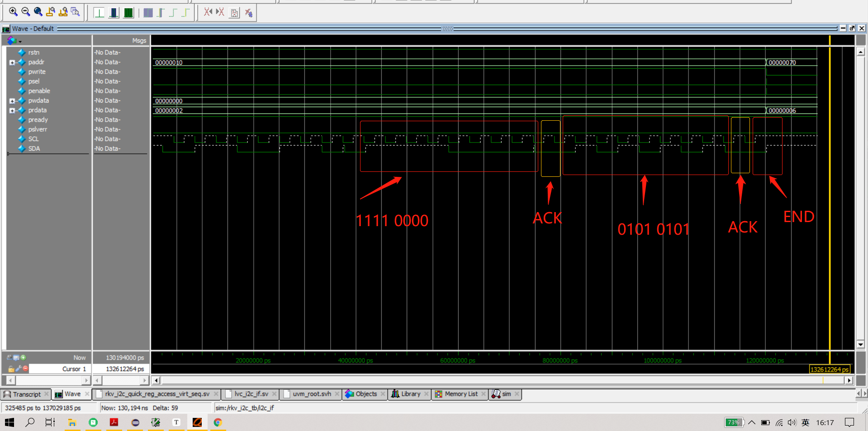
Task: Launch Chrome from the taskbar
Action: pos(218,422)
